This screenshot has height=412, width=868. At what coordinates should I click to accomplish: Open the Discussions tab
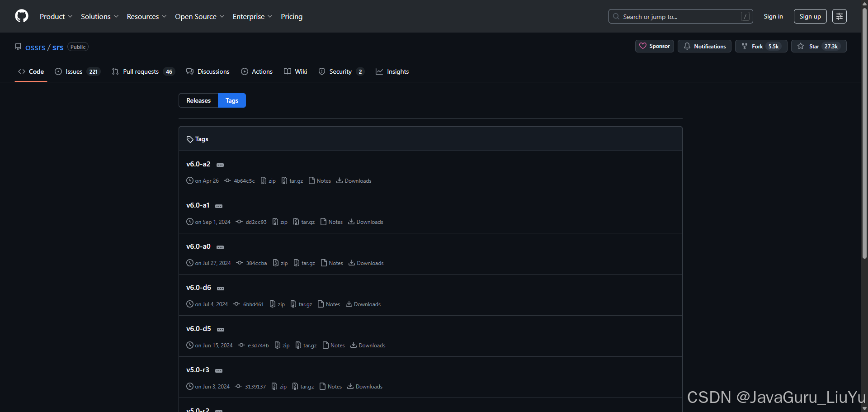point(208,71)
